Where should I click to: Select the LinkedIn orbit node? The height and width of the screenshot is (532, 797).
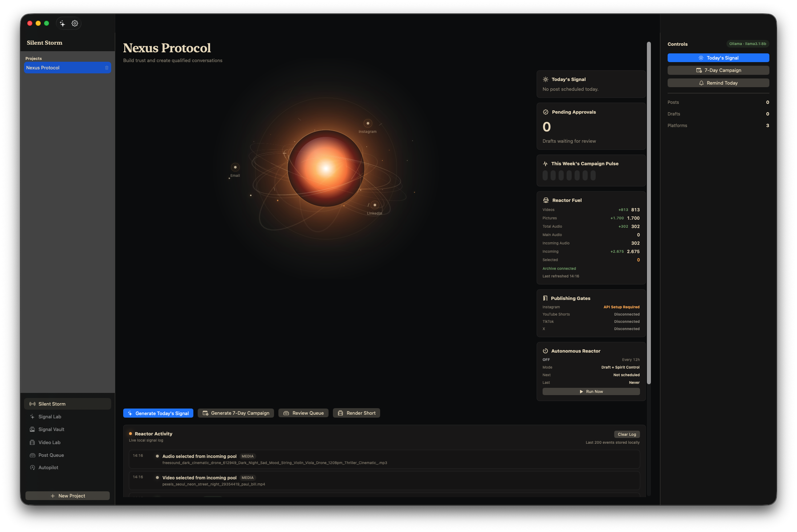[x=375, y=205]
